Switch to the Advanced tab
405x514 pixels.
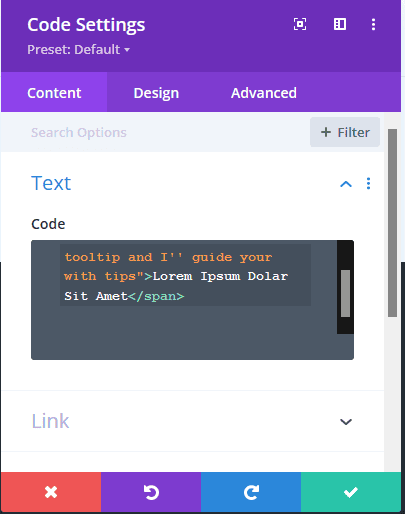point(264,93)
